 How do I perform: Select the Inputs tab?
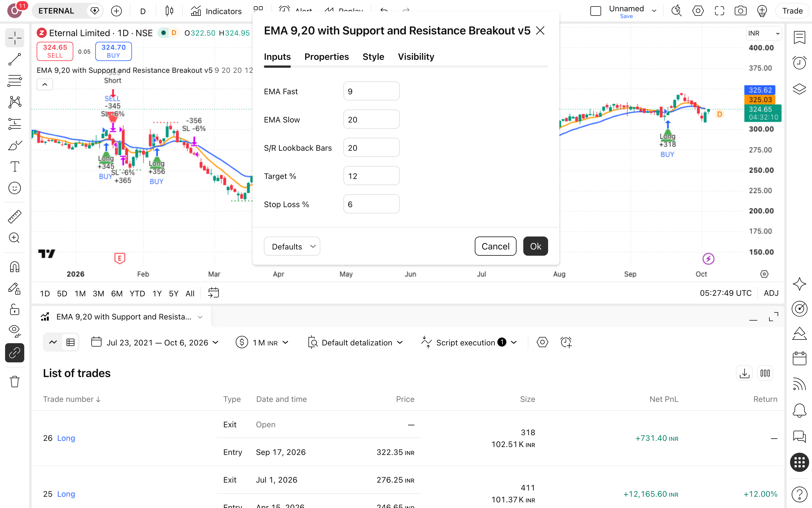coord(277,57)
